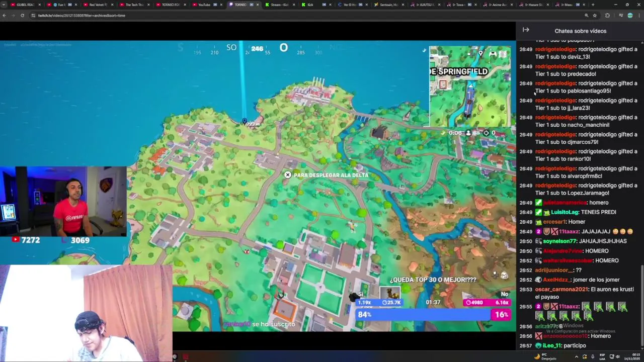Open the media control icon in browser toolbar
Image resolution: width=644 pixels, height=362 pixels.
point(621,16)
